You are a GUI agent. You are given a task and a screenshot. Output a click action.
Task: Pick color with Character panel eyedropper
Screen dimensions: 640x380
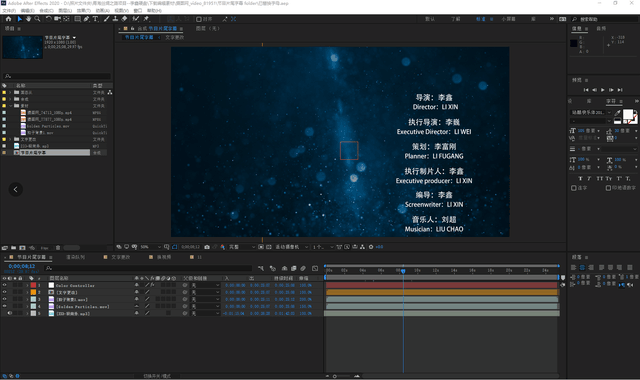tap(618, 113)
